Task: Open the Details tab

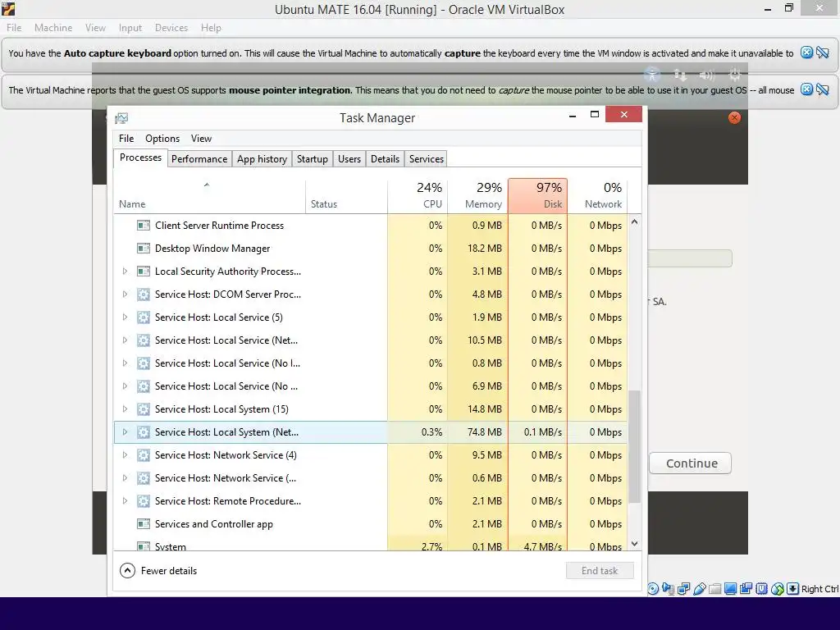Action: (386, 159)
